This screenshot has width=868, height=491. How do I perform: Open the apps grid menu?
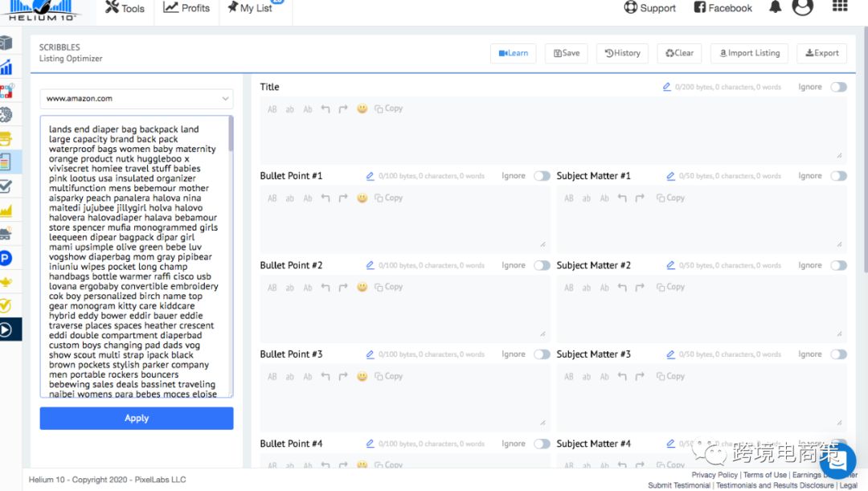click(840, 7)
